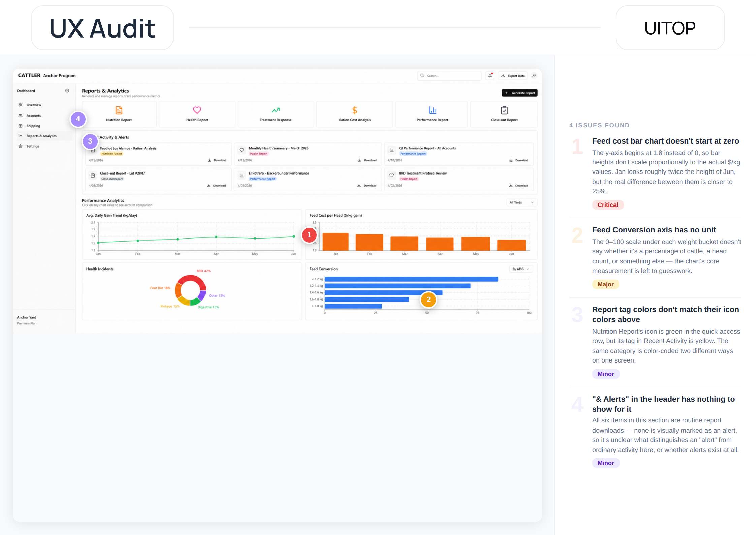Screen dimensions: 756x535
Task: Click the yellow Pinkeye donut segment
Action: (184, 301)
